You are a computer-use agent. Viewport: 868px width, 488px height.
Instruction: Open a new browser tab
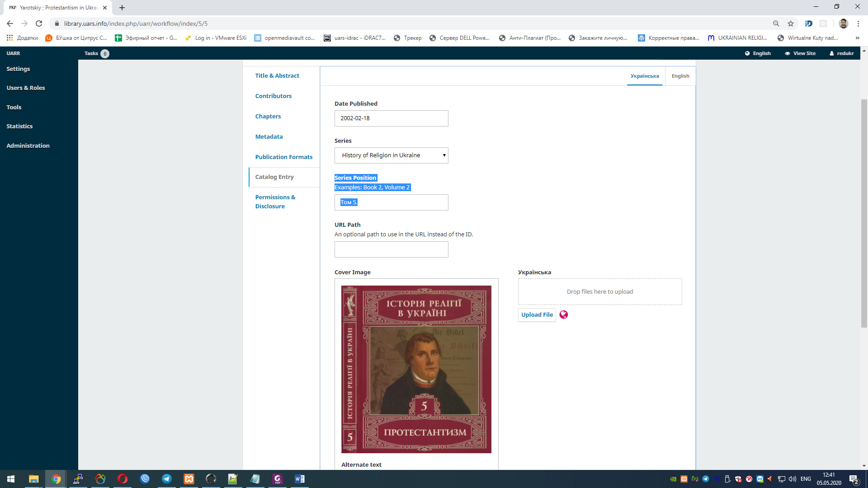(x=122, y=8)
